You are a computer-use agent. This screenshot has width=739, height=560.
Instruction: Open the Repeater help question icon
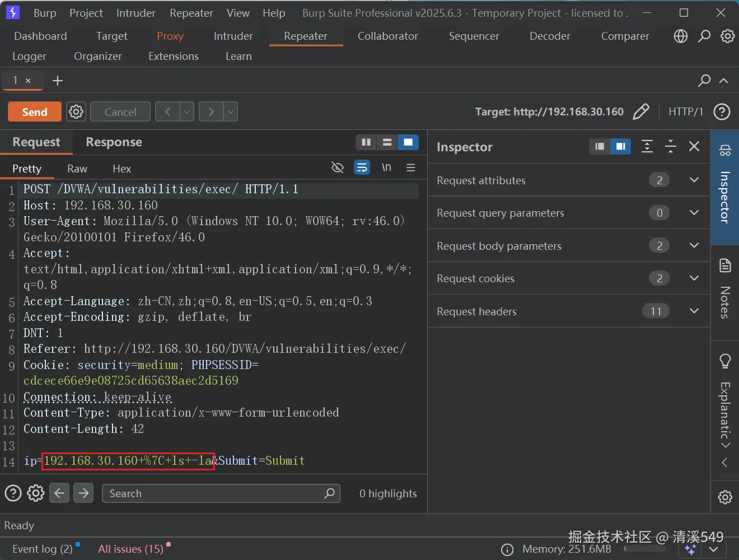pyautogui.click(x=722, y=111)
